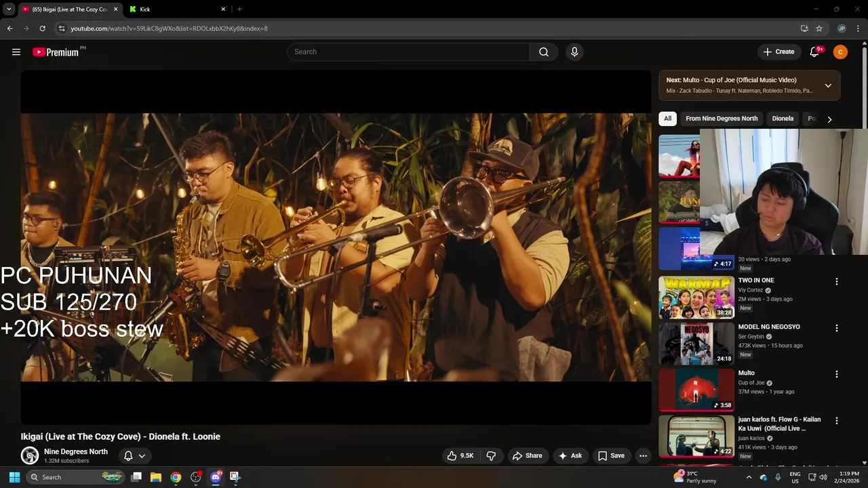Viewport: 868px width, 488px height.
Task: Open juan karlos Kailan Ka Uuwi thumbnail
Action: tap(696, 436)
